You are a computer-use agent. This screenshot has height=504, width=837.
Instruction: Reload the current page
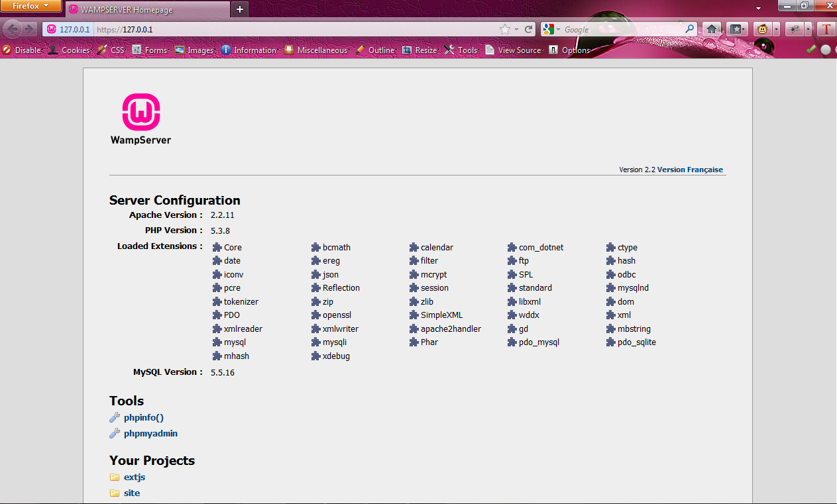tap(529, 29)
